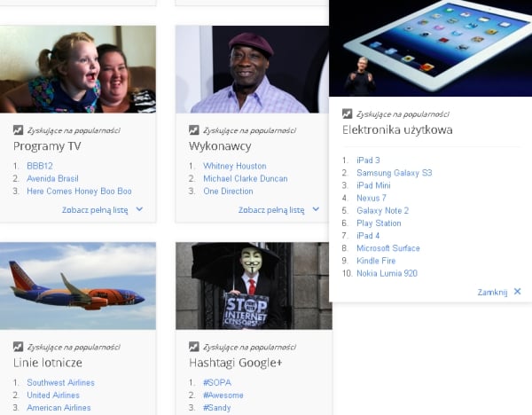
Task: Select Galaxy Note 2 link
Action: point(382,210)
